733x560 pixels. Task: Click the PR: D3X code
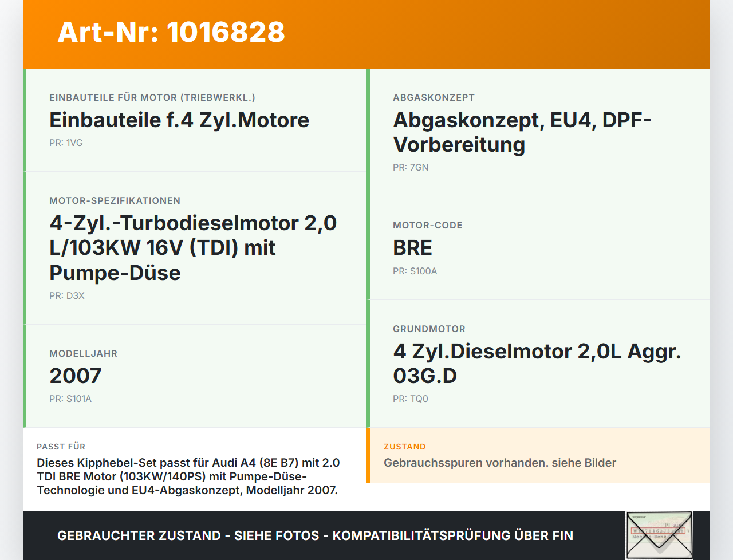[66, 295]
